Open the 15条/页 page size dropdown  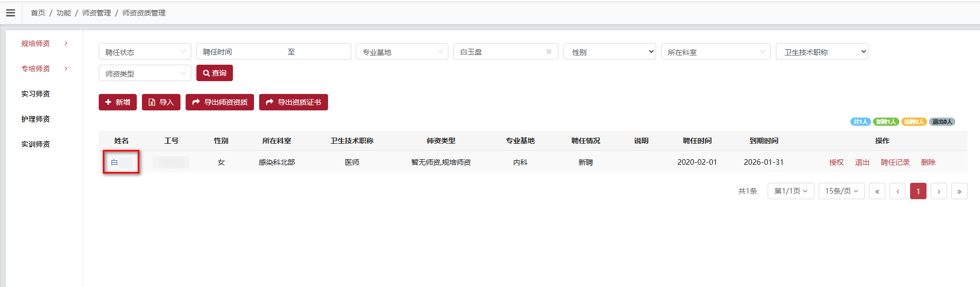click(842, 191)
